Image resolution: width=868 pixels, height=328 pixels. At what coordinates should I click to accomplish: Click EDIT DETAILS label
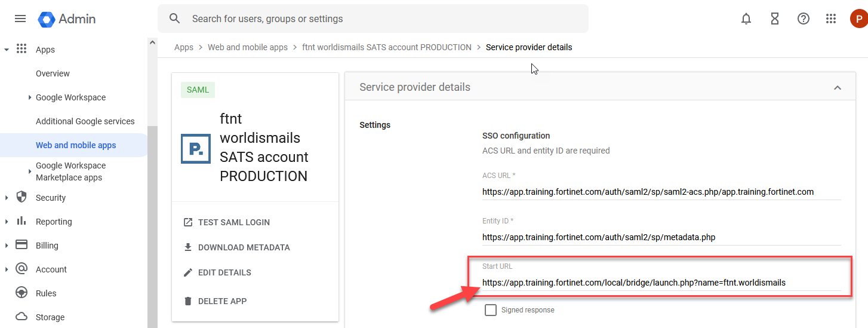coord(224,272)
